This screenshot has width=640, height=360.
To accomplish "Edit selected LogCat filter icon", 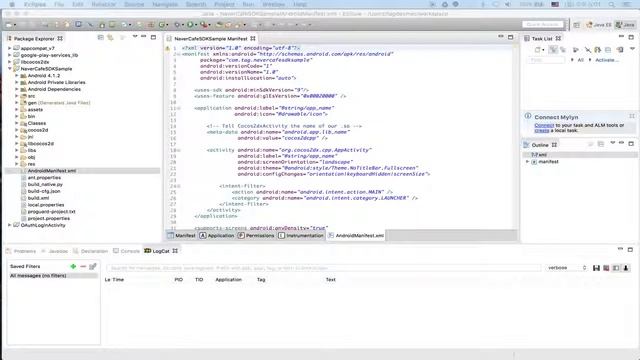I will pos(93,266).
